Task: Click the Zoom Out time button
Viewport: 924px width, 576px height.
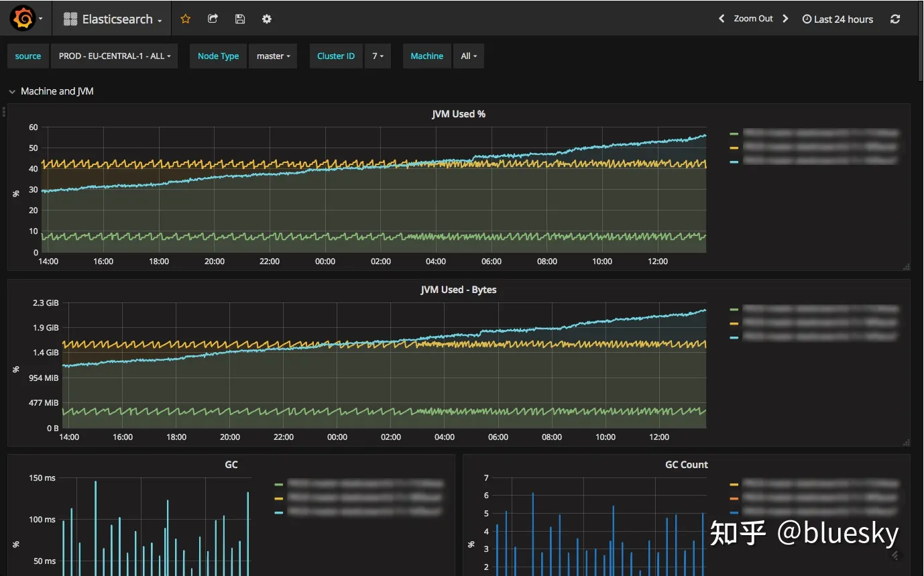Action: 753,19
